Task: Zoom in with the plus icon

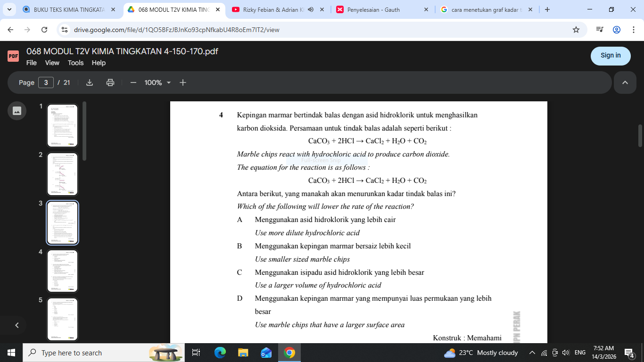Action: click(x=183, y=82)
